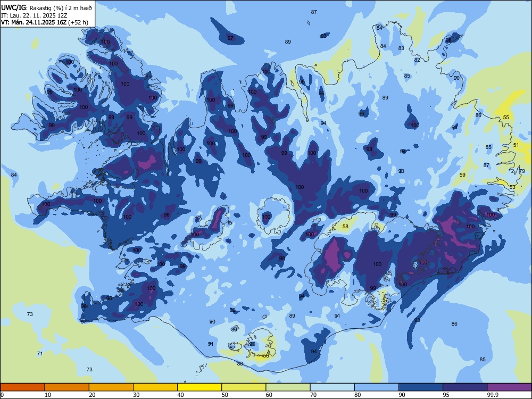Pick the 60–70 light green legend swatch
This screenshot has width=532, height=399.
click(x=288, y=387)
